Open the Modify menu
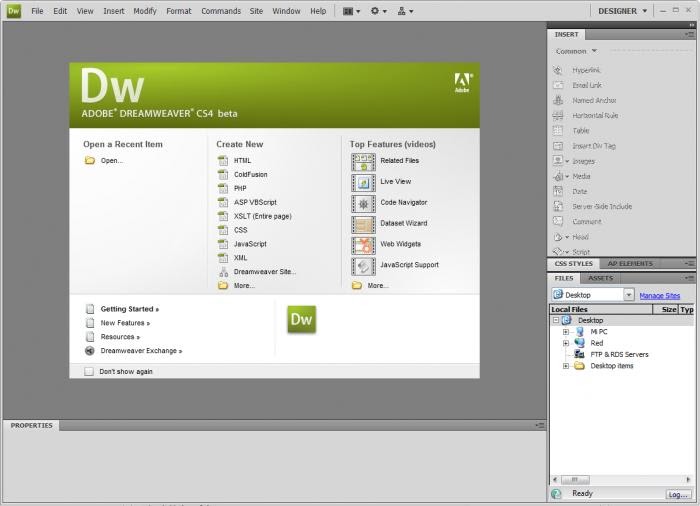Viewport: 700px width, 506px height. [145, 11]
